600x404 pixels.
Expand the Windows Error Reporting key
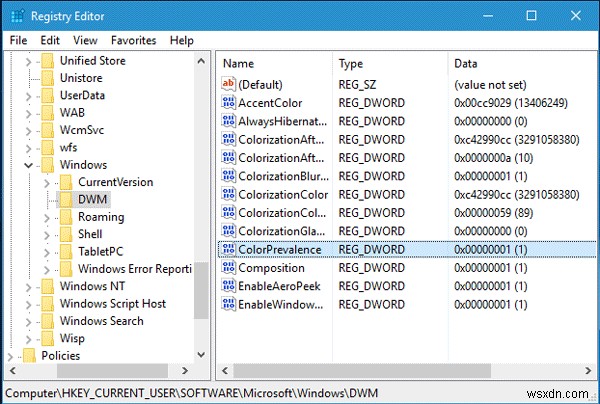(x=47, y=270)
